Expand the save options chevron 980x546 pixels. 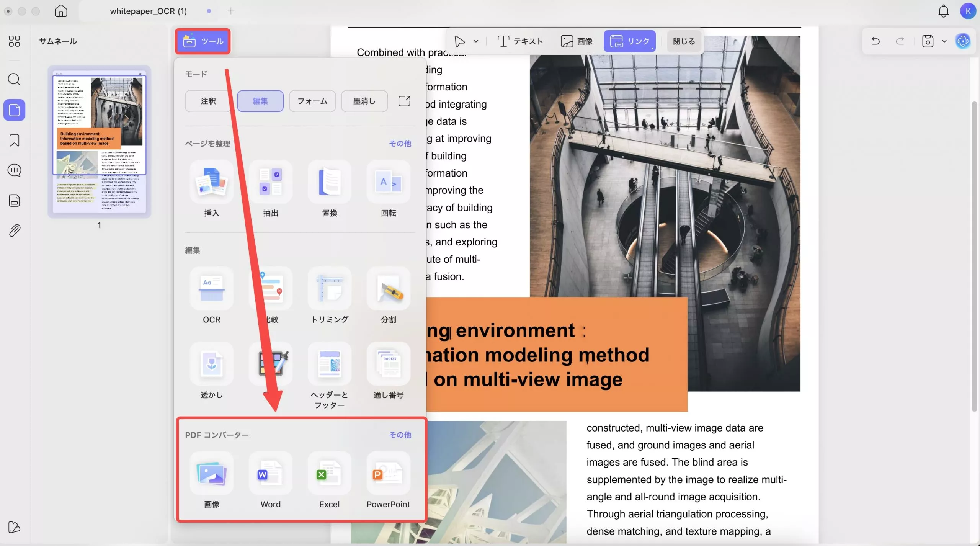coord(944,41)
